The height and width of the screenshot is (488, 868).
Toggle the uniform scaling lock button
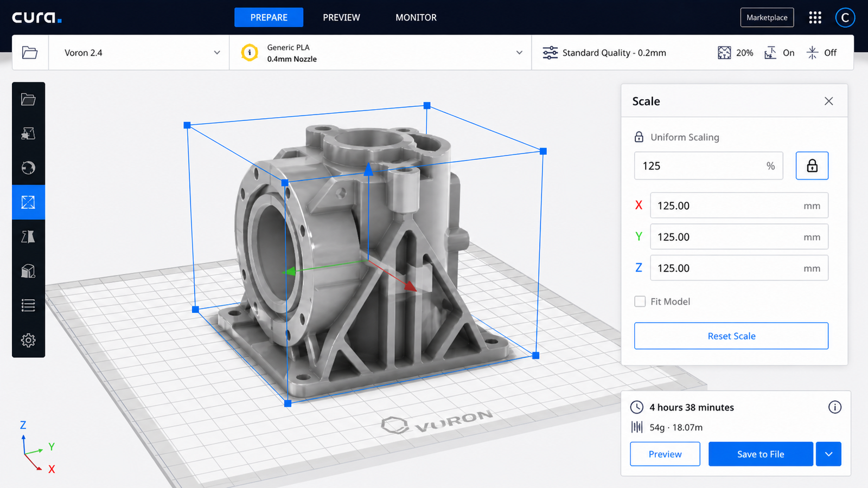(x=812, y=166)
